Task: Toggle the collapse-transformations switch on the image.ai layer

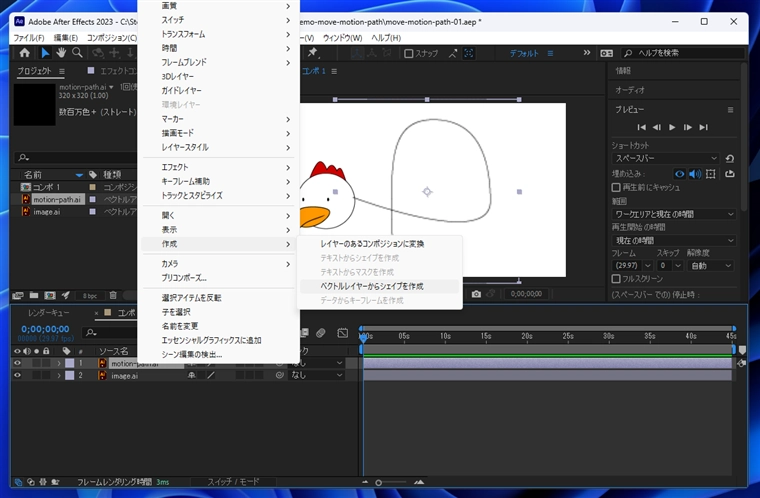Action: coord(192,375)
